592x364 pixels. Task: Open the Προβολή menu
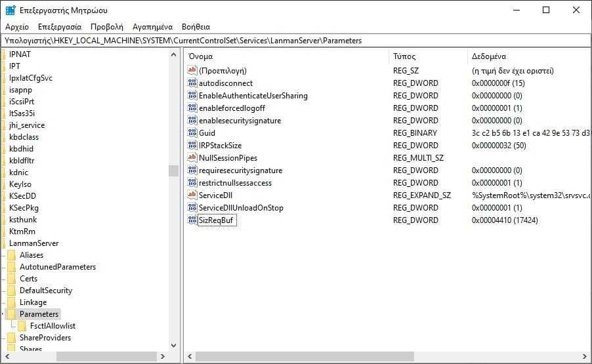point(107,27)
